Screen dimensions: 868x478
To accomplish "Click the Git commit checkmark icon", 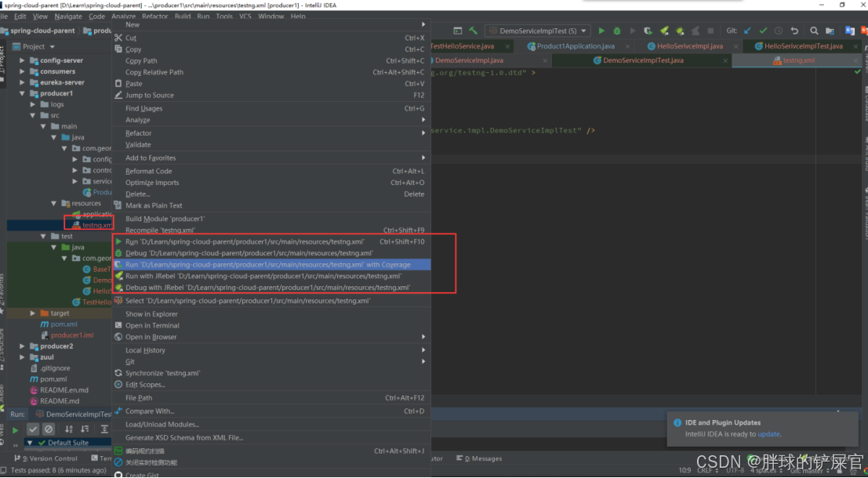I will 763,31.
